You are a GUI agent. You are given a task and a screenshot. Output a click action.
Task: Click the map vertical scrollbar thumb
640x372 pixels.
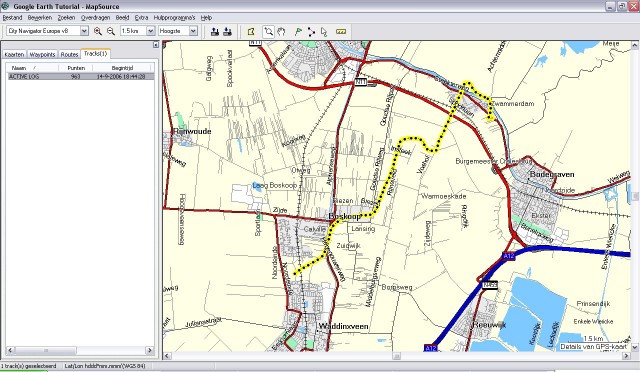click(635, 197)
